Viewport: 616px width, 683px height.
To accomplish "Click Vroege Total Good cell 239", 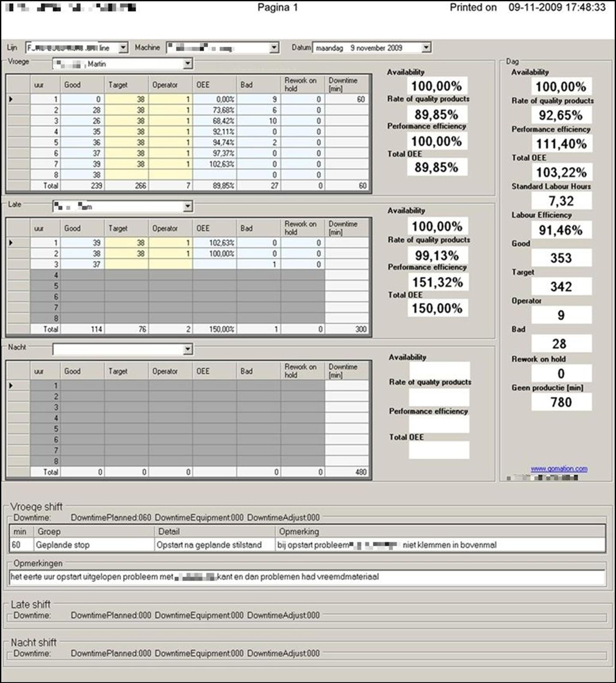I will point(82,186).
